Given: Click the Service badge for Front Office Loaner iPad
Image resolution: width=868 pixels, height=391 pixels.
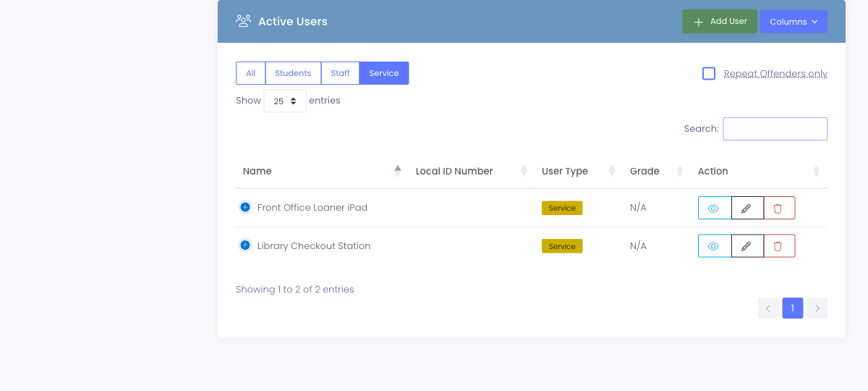Looking at the screenshot, I should click(562, 208).
